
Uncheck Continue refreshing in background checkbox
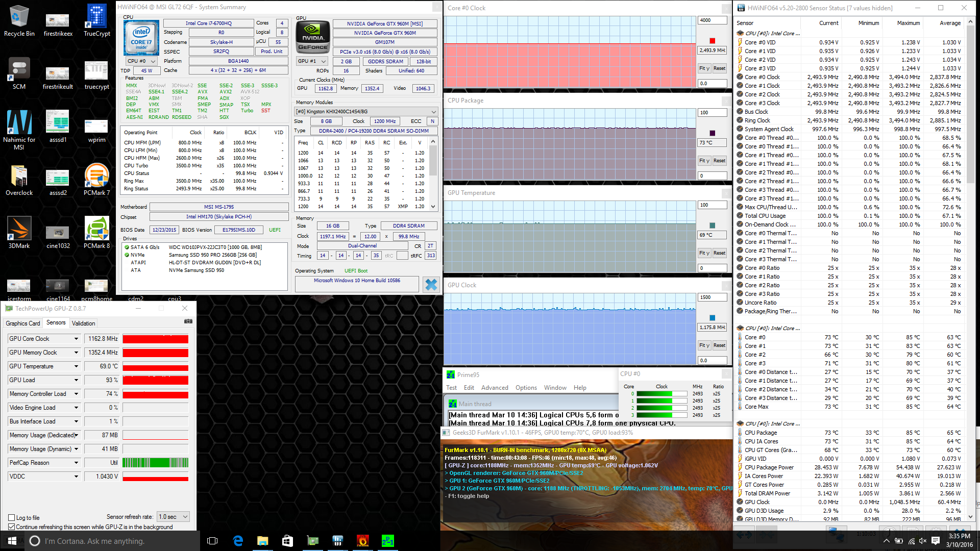pos(12,527)
